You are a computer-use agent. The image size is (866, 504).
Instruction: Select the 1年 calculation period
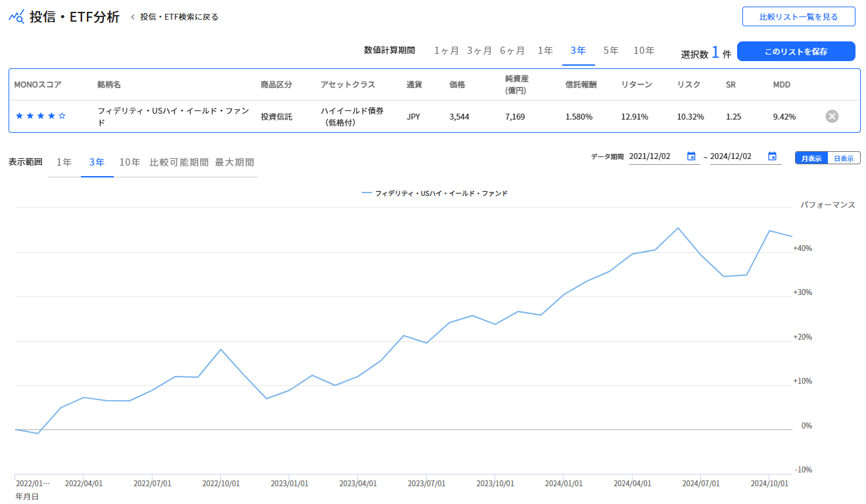[x=545, y=51]
